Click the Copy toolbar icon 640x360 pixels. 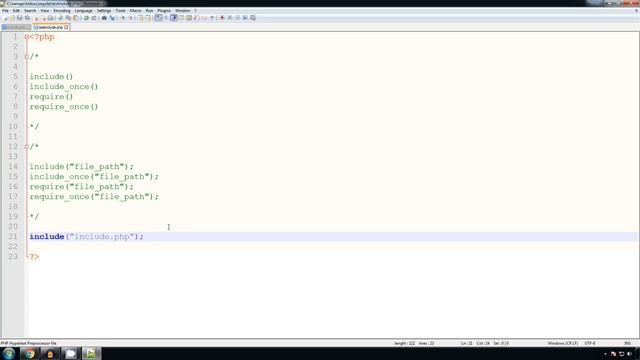[68, 18]
